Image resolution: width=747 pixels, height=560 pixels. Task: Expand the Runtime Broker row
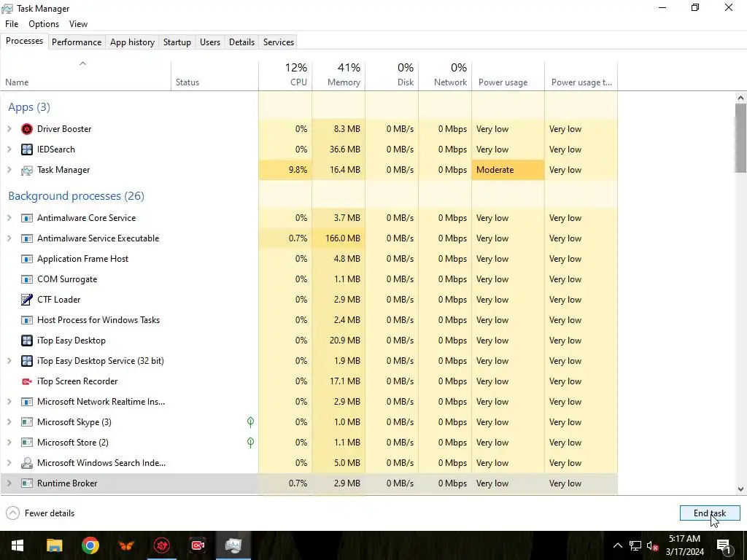9,483
